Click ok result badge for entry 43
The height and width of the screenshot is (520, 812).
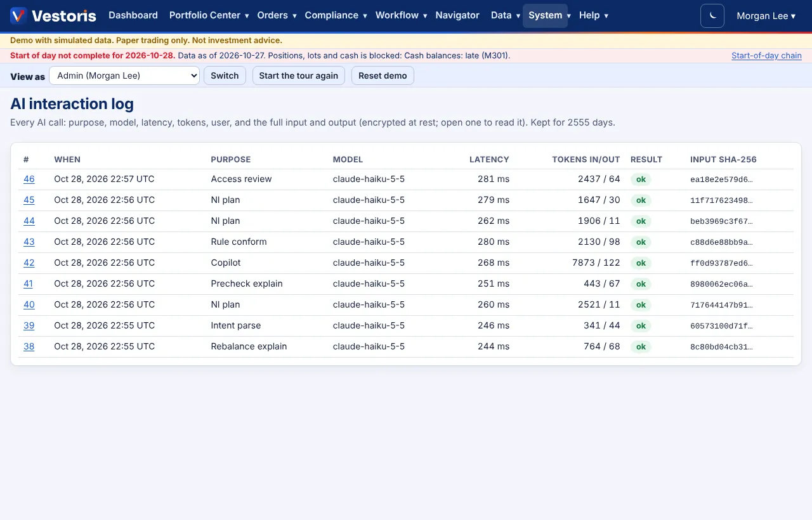click(x=641, y=242)
